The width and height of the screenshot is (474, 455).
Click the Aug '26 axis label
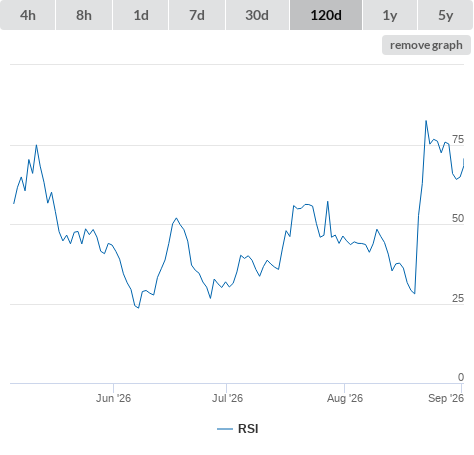tap(345, 398)
